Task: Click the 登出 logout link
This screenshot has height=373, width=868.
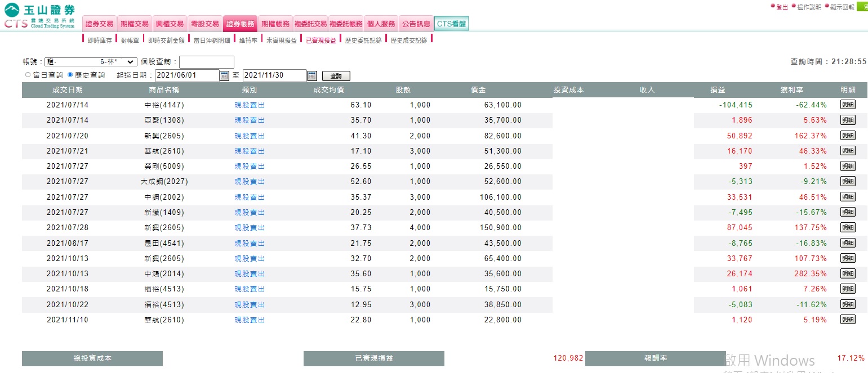Action: 782,7
